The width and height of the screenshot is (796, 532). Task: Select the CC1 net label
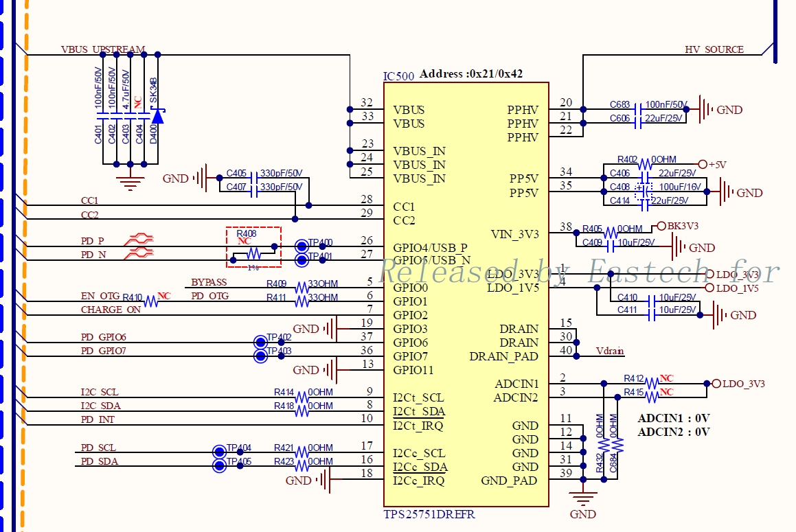(89, 200)
